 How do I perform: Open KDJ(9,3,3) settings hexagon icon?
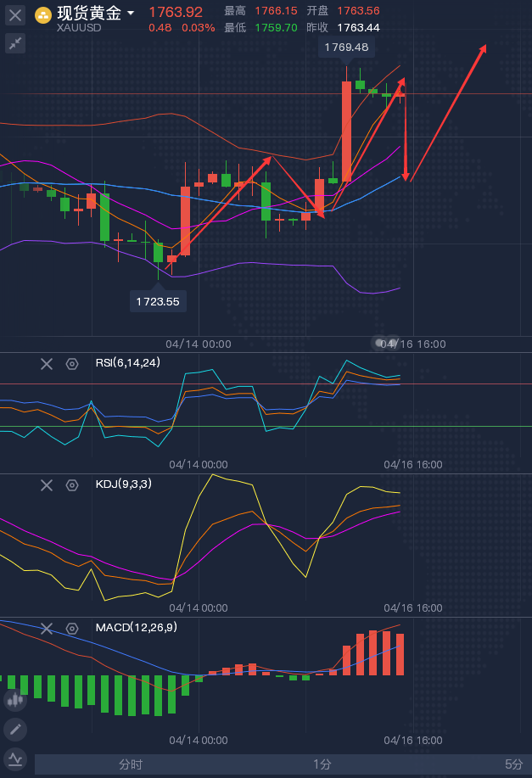[x=72, y=485]
